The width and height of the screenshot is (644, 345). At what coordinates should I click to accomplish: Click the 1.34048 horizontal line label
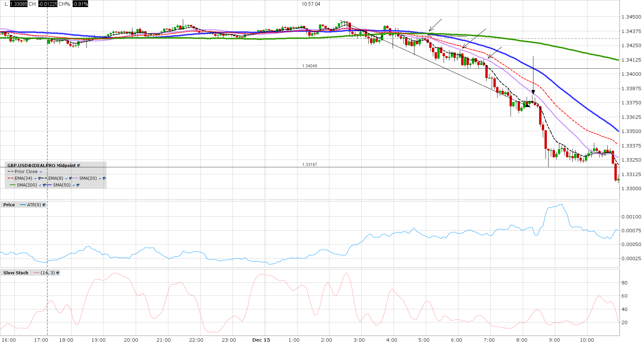pyautogui.click(x=310, y=66)
